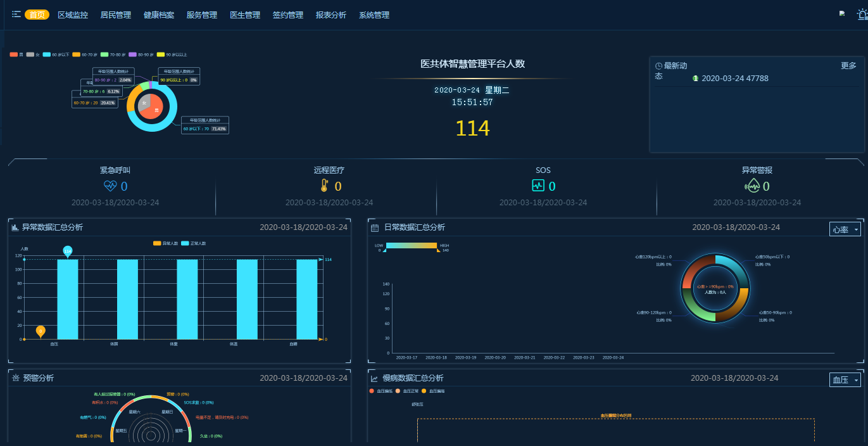Open the 医生管理 menu
The height and width of the screenshot is (446, 868).
[245, 15]
